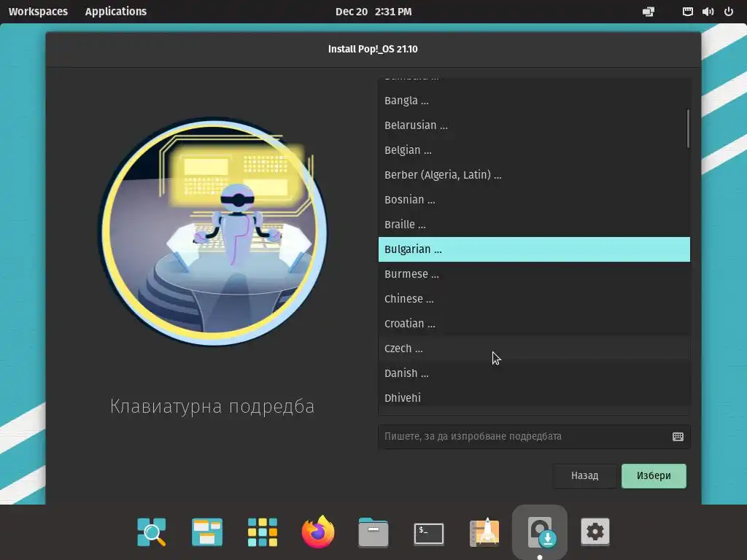This screenshot has height=560, width=747.
Task: Click the keyboard icon in test field
Action: 678,437
